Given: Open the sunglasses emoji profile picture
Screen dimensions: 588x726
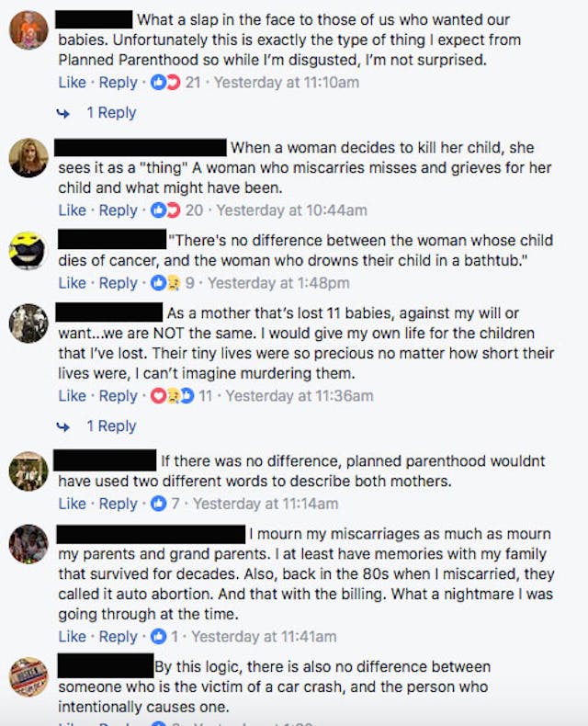Looking at the screenshot, I should 28,250.
